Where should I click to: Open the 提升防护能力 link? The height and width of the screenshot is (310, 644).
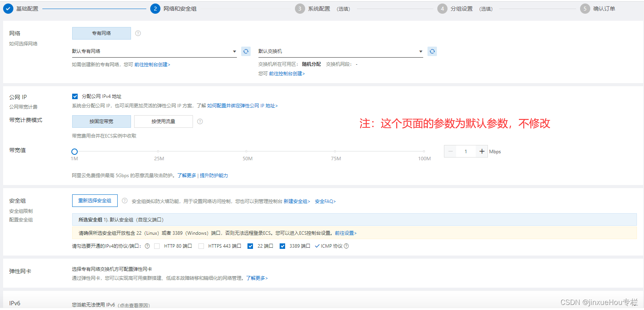pyautogui.click(x=214, y=176)
